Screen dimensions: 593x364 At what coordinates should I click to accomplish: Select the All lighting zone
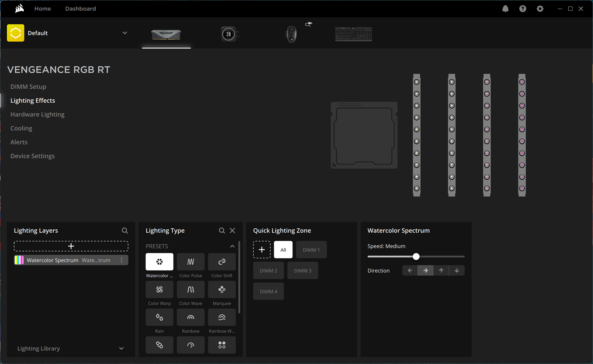point(283,250)
